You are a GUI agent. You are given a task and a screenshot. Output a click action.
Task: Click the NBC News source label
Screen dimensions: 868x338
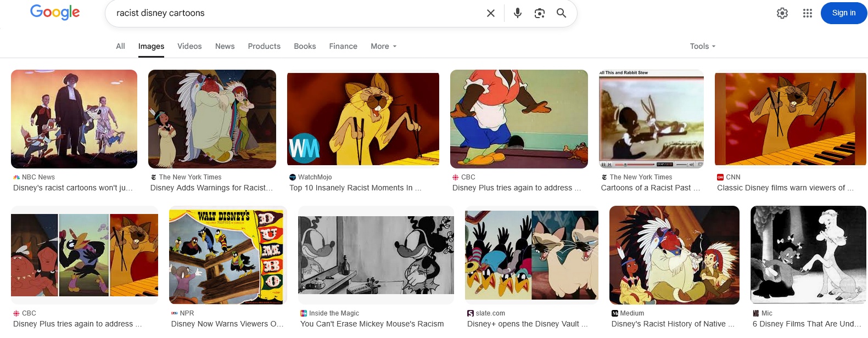pyautogui.click(x=38, y=177)
